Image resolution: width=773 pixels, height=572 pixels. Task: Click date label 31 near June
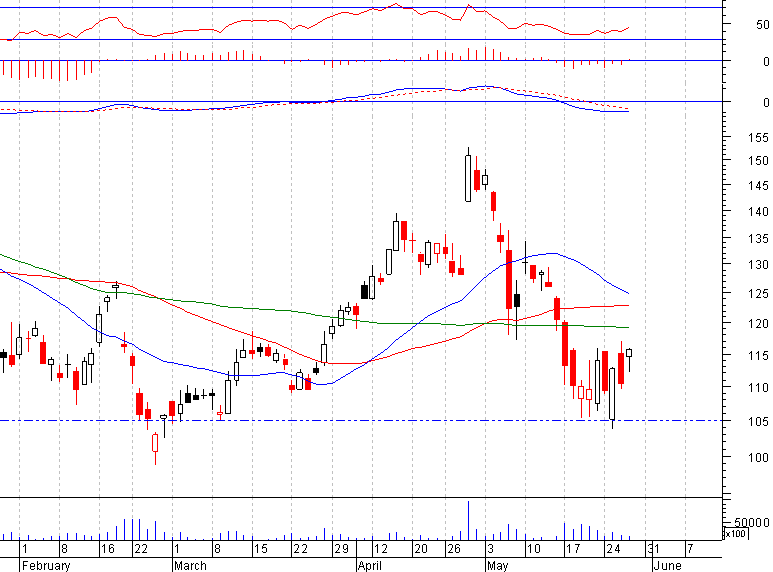pyautogui.click(x=653, y=549)
